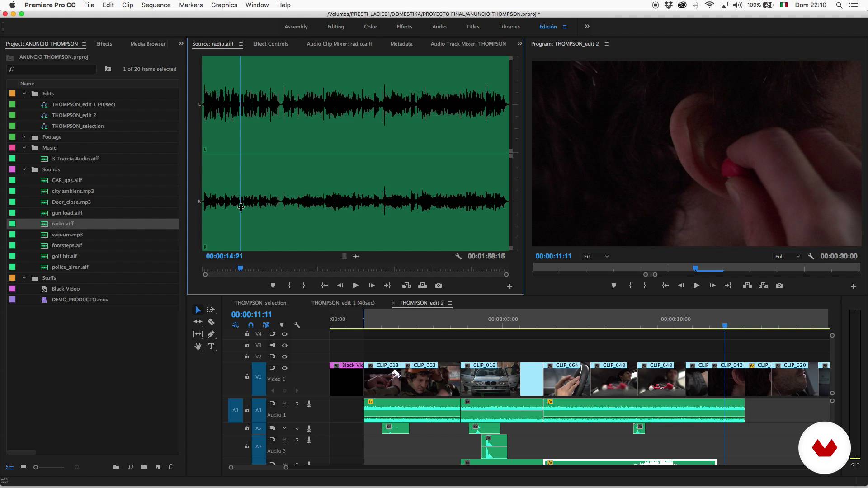Image resolution: width=868 pixels, height=488 pixels.
Task: Open the Sequence menu
Action: click(x=156, y=5)
